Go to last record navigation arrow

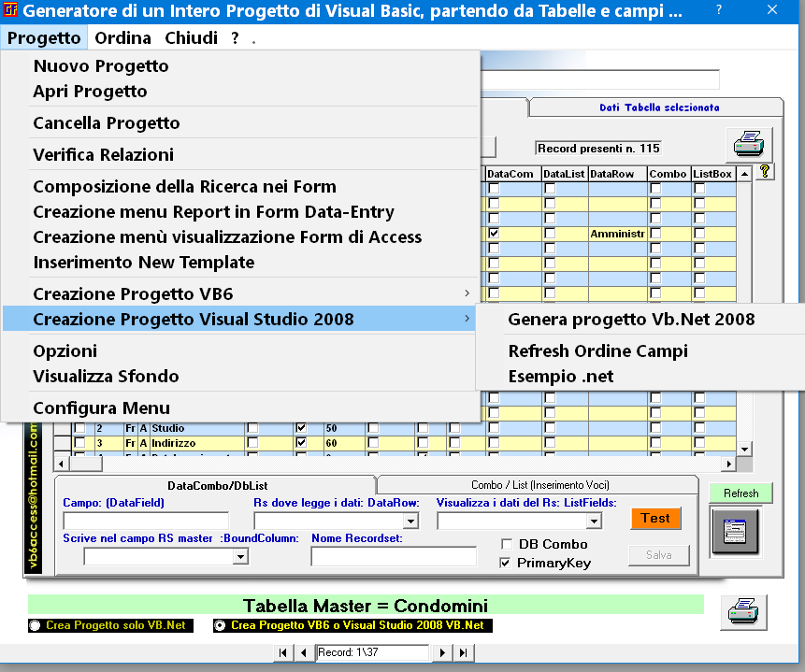click(x=463, y=652)
